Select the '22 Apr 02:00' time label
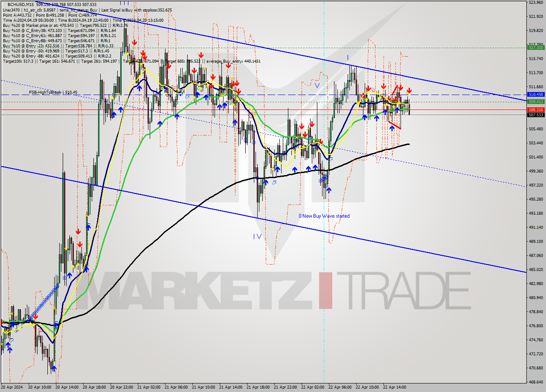The height and width of the screenshot is (392, 546). click(x=313, y=388)
